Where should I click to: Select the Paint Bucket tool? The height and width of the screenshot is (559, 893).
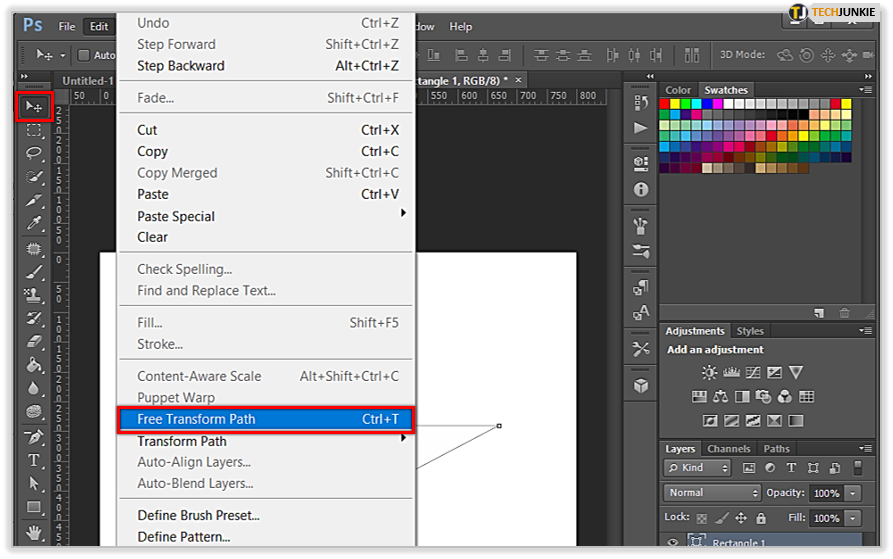[34, 365]
